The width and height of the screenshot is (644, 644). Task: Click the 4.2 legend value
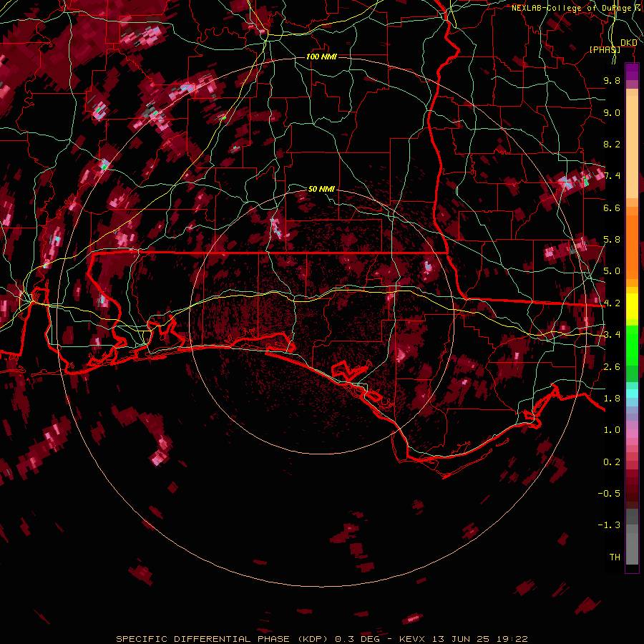coord(612,303)
